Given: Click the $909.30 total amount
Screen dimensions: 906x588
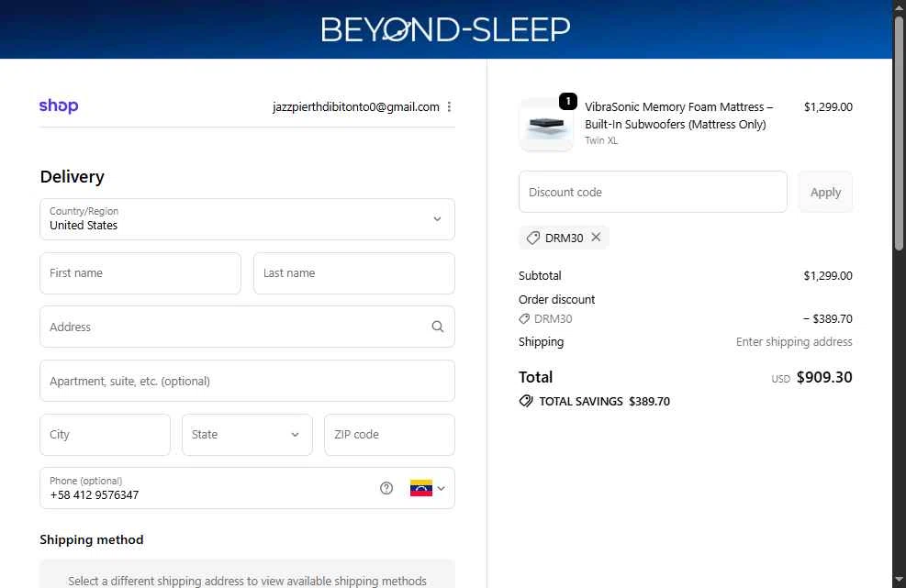Looking at the screenshot, I should click(824, 377).
